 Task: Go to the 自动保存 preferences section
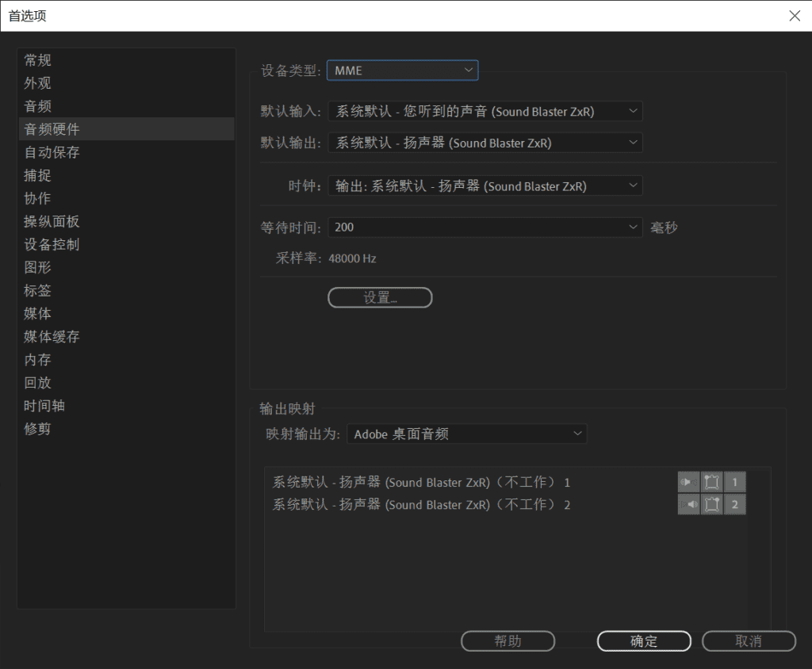click(52, 152)
